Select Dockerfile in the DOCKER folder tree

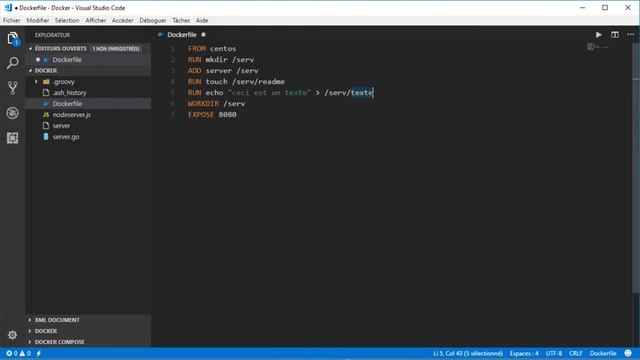[67, 104]
